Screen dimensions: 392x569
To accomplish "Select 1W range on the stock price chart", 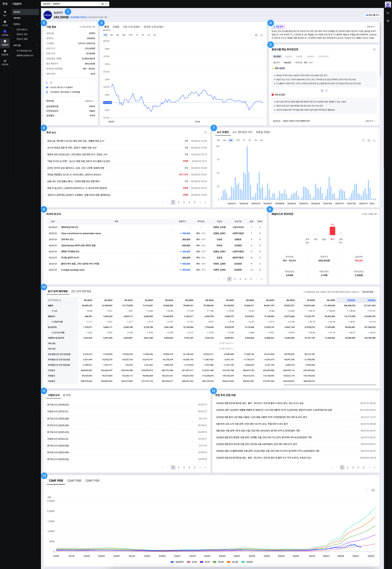I will click(x=111, y=35).
